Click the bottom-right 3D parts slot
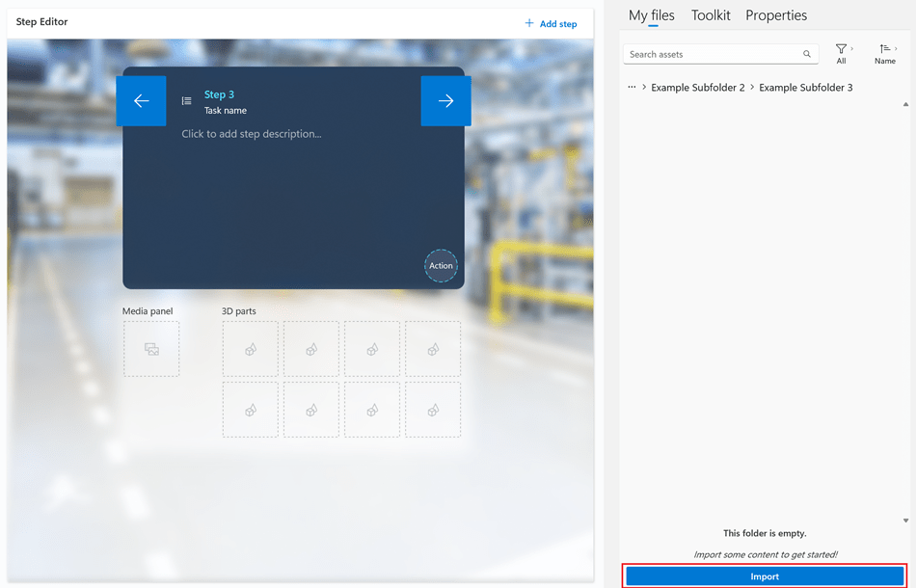 click(x=433, y=410)
